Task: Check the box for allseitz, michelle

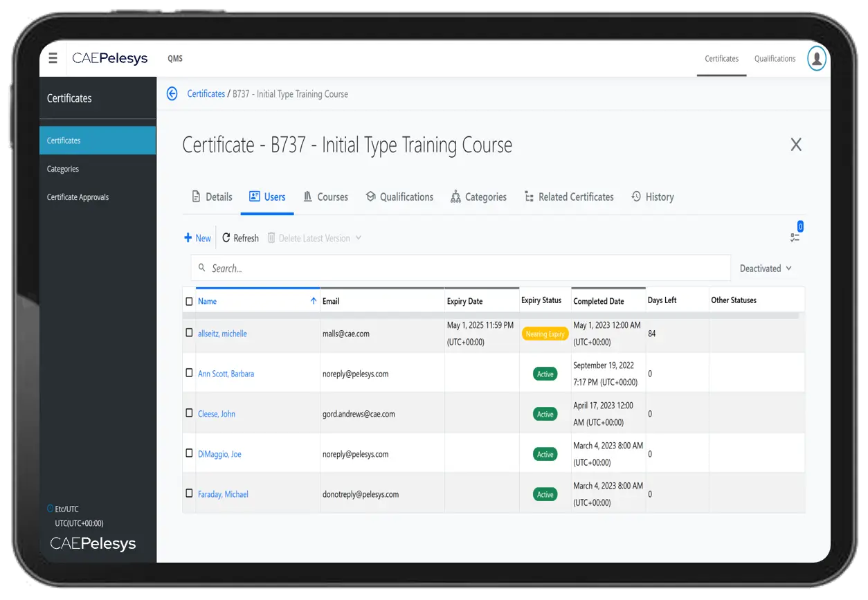Action: click(189, 333)
